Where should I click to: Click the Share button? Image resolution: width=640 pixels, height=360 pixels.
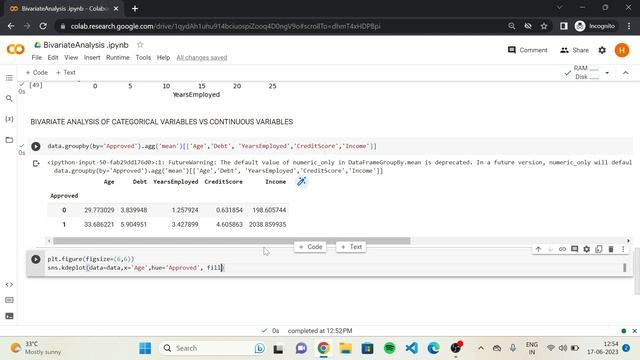coord(574,50)
